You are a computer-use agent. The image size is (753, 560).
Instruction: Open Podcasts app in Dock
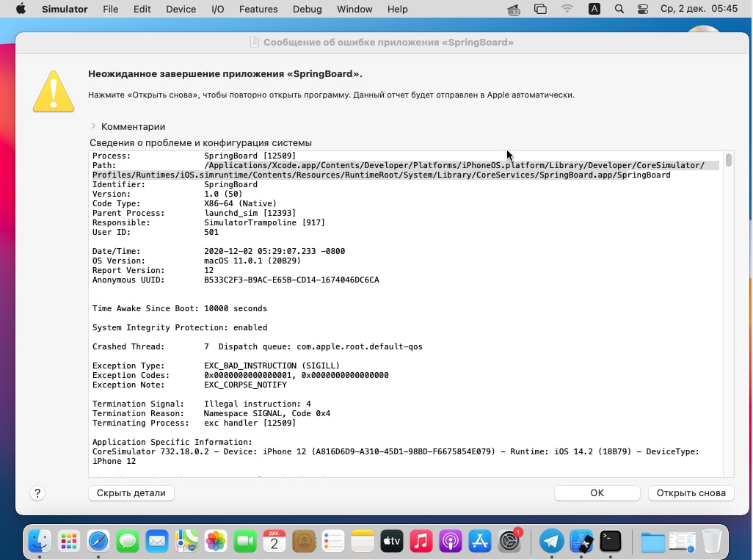click(451, 541)
